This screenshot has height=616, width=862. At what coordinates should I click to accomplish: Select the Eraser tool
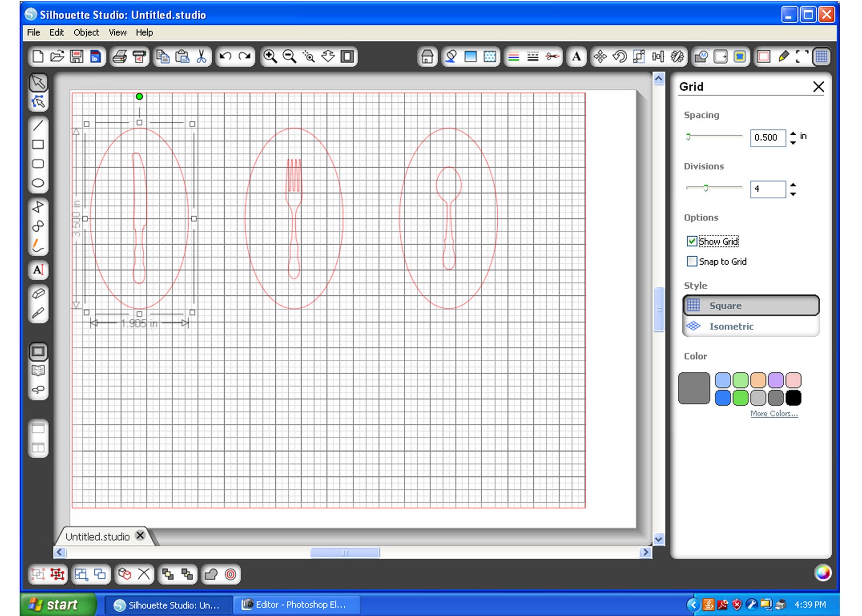click(38, 294)
